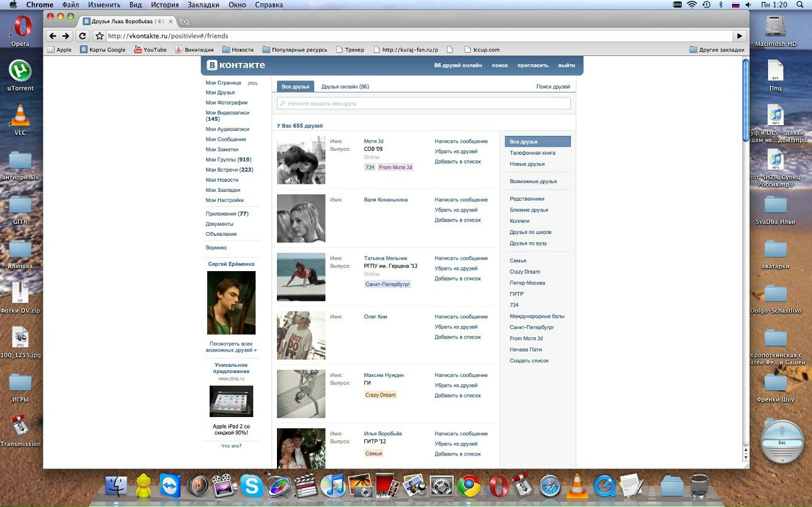This screenshot has height=507, width=812.
Task: Bookmark the page with the star icon
Action: [99, 36]
